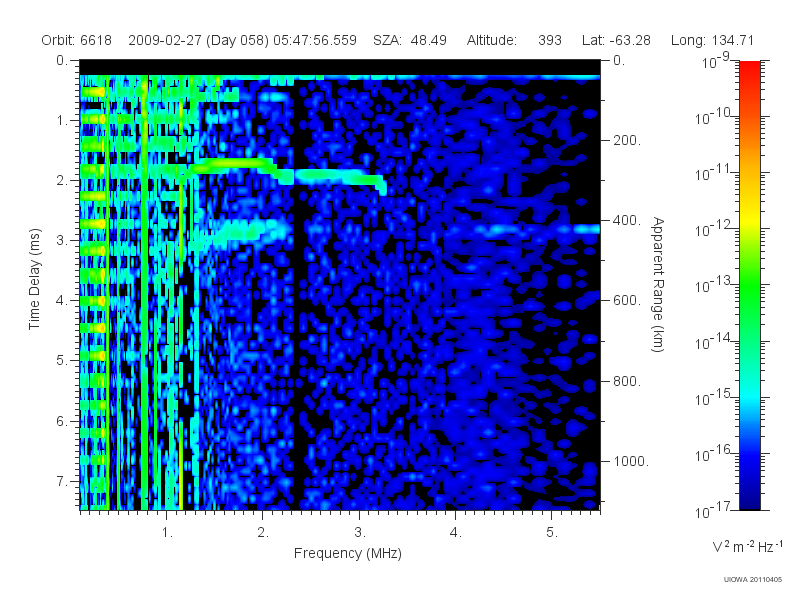Click the Apparent Range (km) axis title
Image resolution: width=800 pixels, height=600 pixels.
(x=658, y=284)
